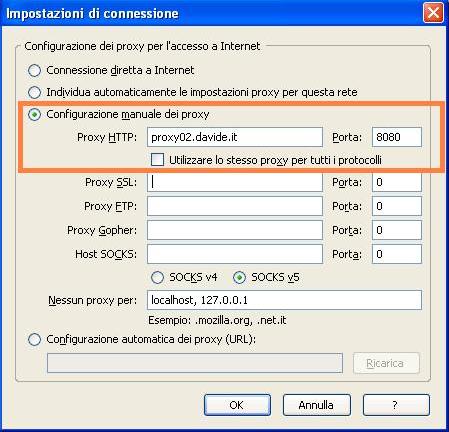Open help with the question mark button
The height and width of the screenshot is (432, 449).
point(396,405)
